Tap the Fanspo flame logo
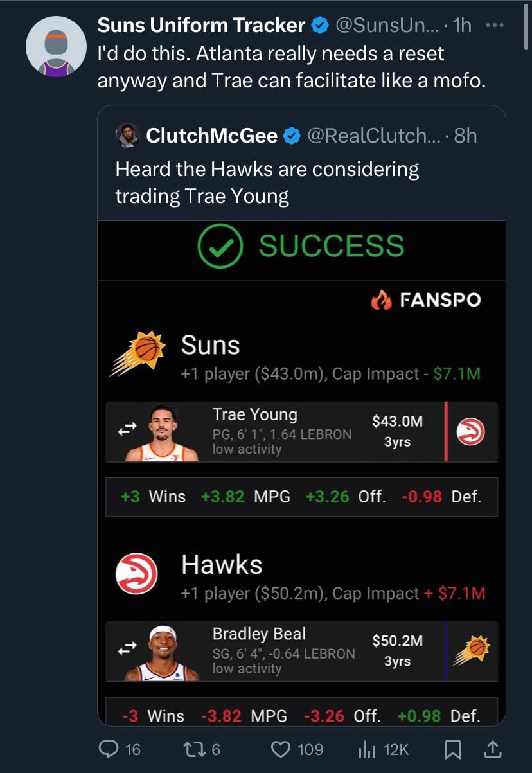 point(381,299)
